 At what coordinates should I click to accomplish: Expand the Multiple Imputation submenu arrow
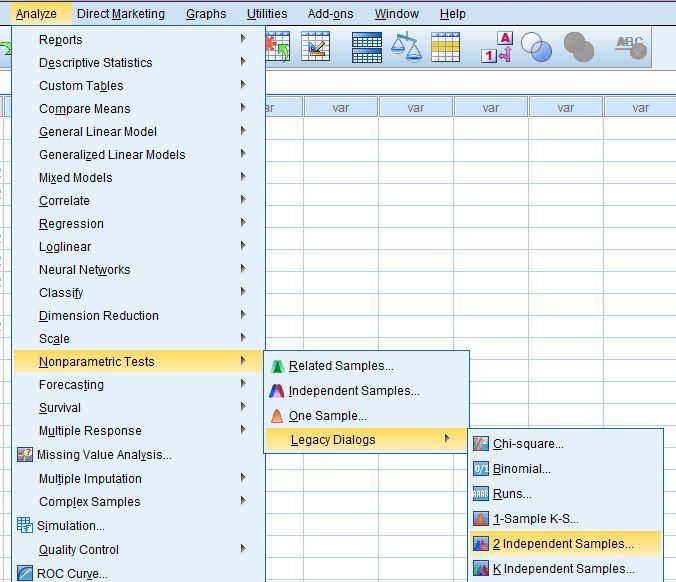click(243, 478)
